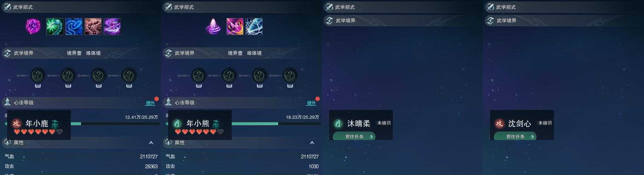
Task: Collapse 属性 section in 年小熊 panel
Action: click(312, 142)
